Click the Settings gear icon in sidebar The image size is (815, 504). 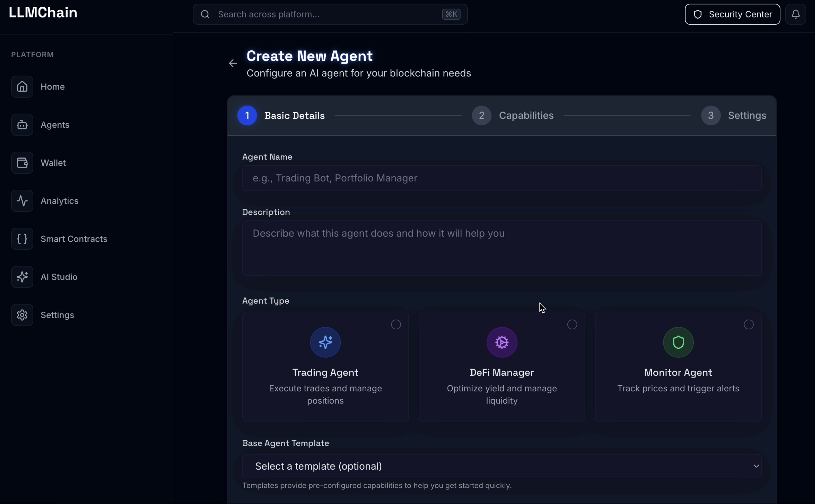point(22,315)
